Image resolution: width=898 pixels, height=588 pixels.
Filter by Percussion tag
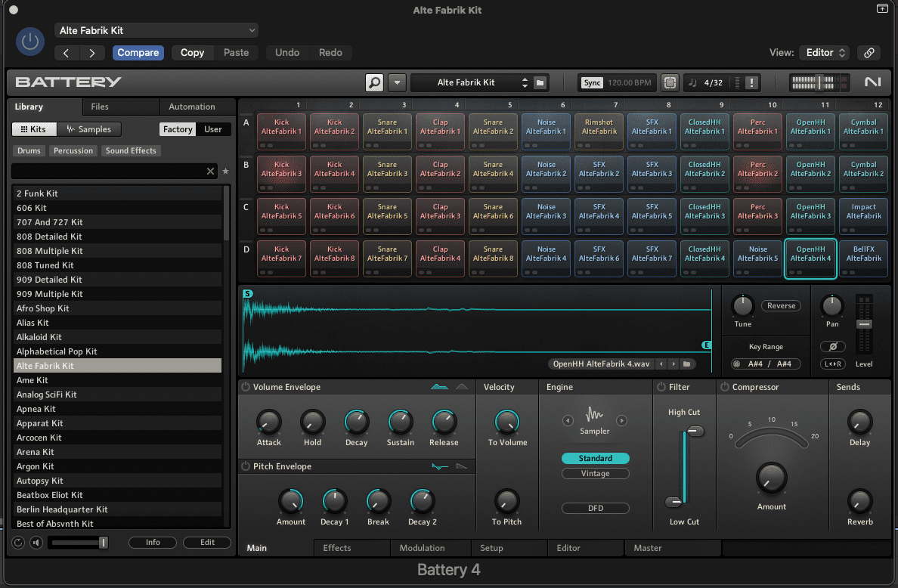[x=73, y=150]
